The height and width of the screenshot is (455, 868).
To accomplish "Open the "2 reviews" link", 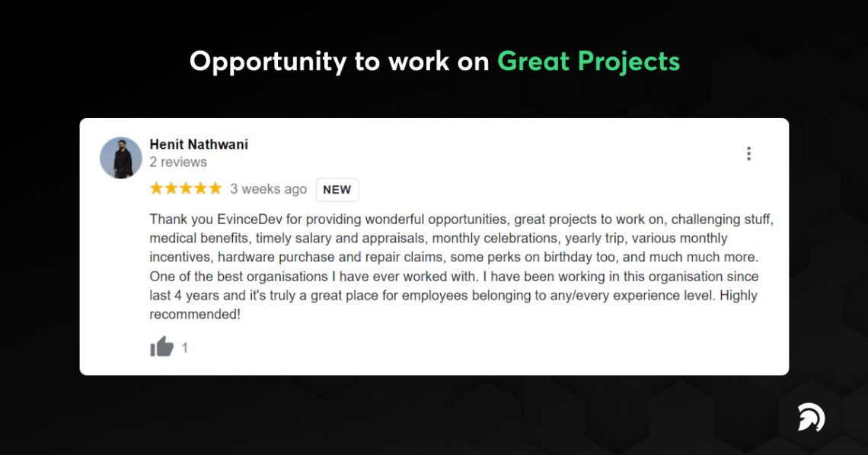I will [178, 162].
